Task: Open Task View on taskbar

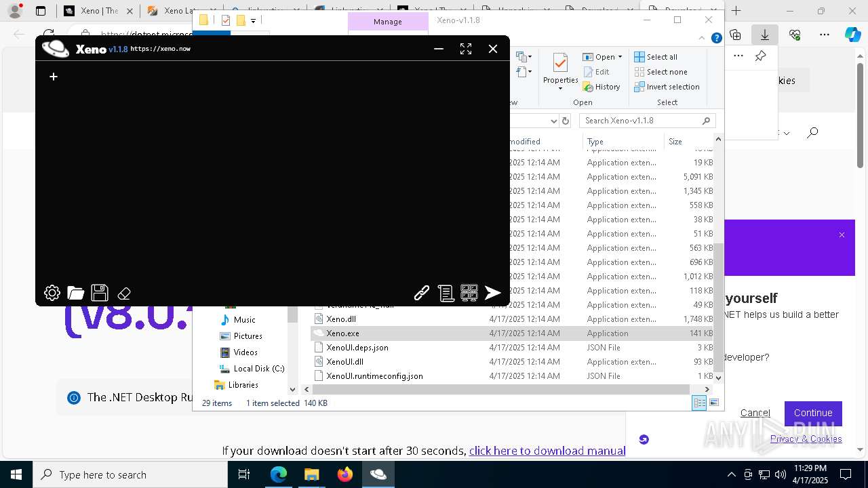Action: (245, 474)
